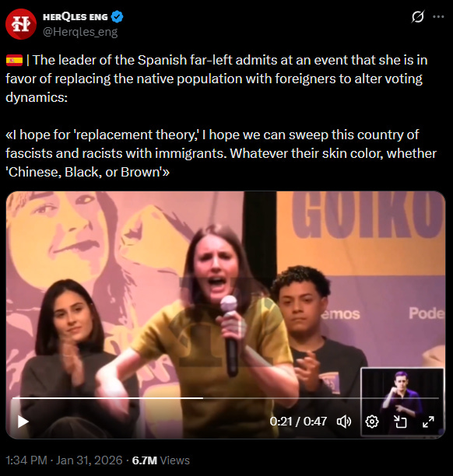Image resolution: width=453 pixels, height=476 pixels.
Task: Click the Spanish flag emoji in the post
Action: pos(14,60)
